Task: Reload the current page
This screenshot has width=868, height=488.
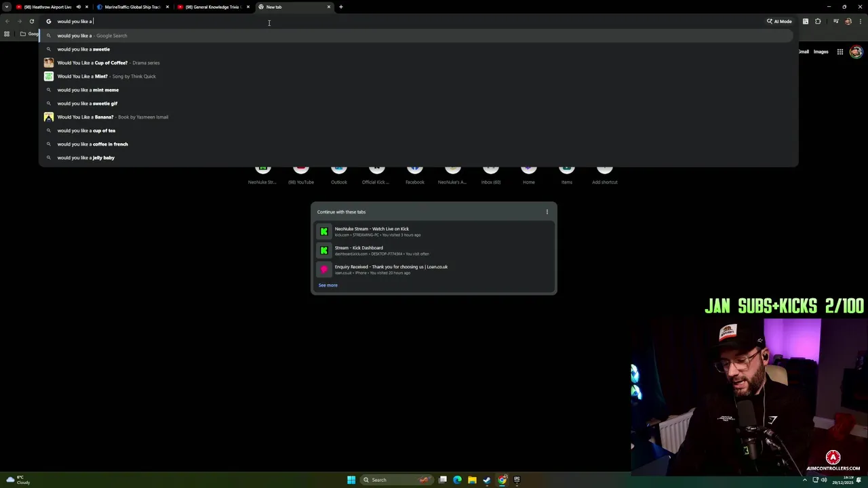Action: pos(32,21)
